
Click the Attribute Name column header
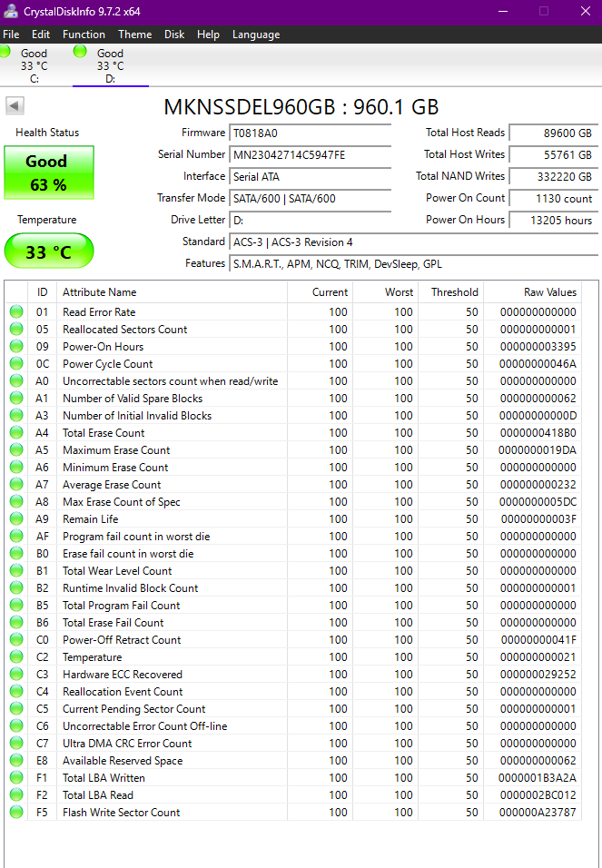pos(99,292)
